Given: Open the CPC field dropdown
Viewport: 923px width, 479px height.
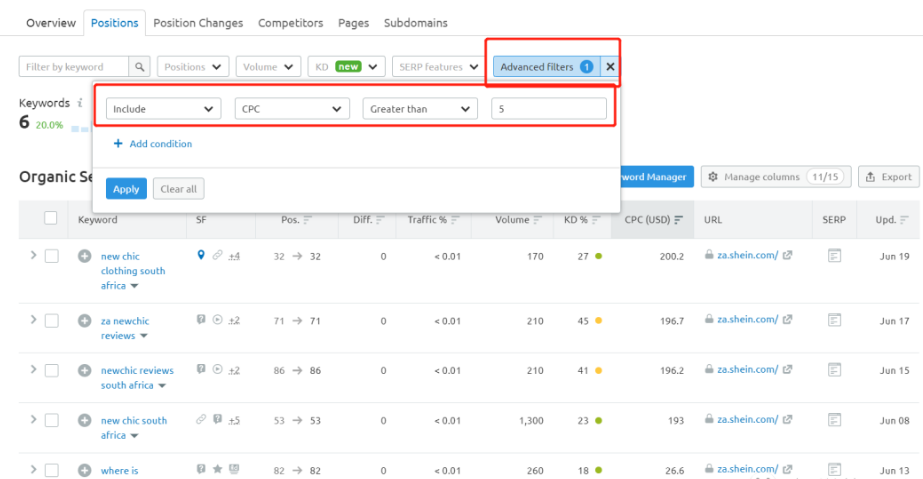Looking at the screenshot, I should [x=292, y=109].
